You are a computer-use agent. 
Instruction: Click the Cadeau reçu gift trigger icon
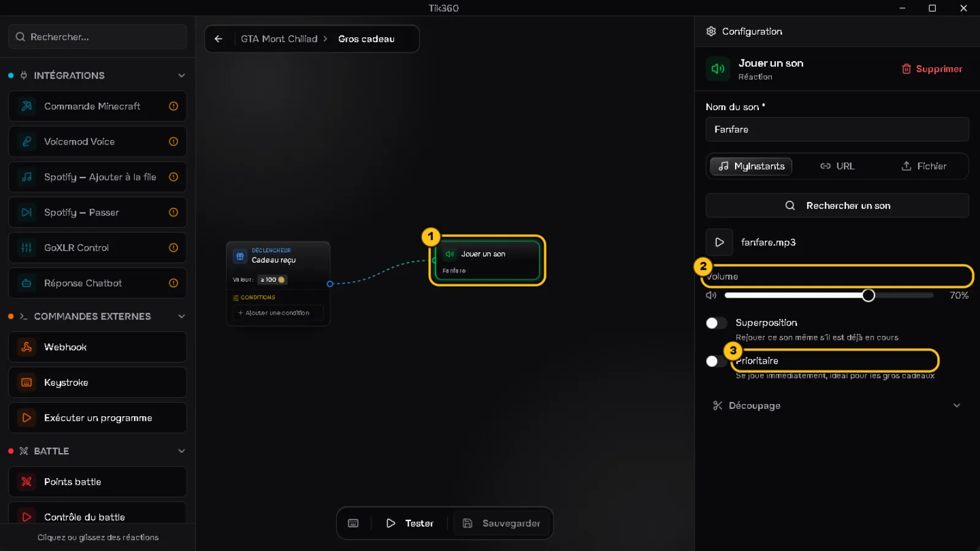240,257
